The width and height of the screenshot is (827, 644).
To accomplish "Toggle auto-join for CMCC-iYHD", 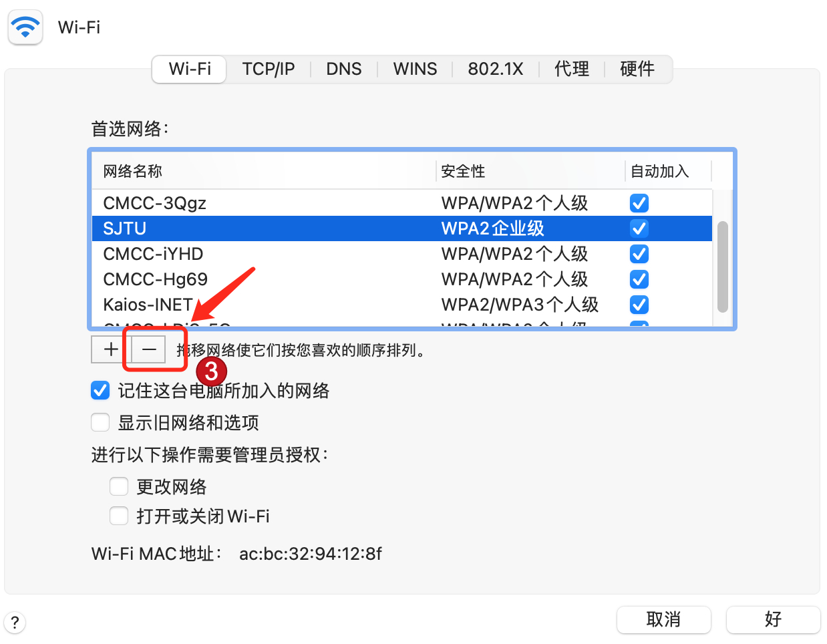I will point(639,254).
